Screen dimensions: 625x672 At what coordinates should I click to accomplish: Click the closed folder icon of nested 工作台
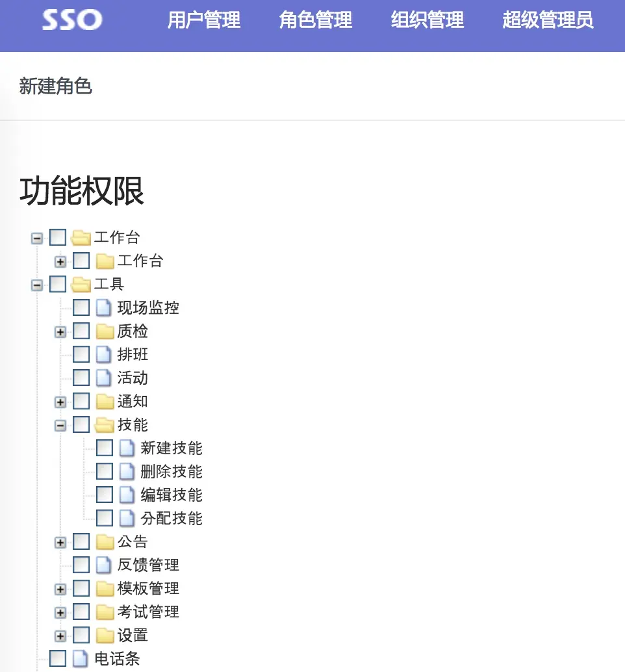[x=105, y=261]
